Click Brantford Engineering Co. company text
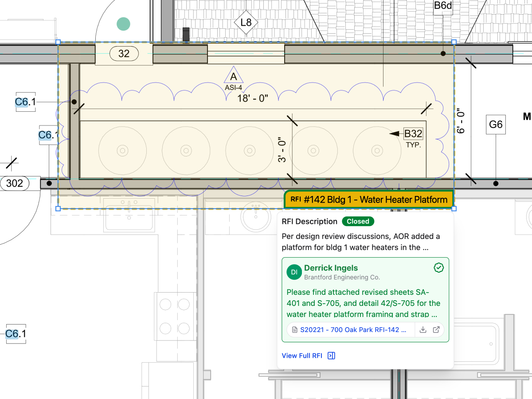Screen dimensions: 532x399 click(342, 277)
